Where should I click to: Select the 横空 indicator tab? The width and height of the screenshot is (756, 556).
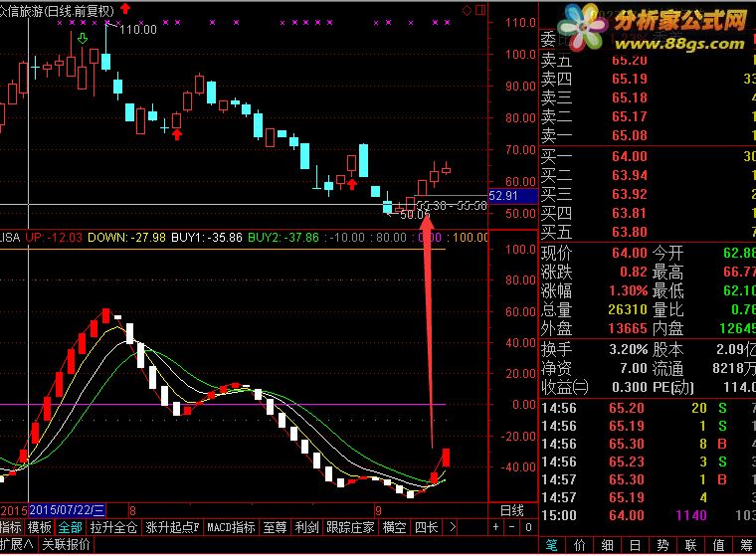394,527
